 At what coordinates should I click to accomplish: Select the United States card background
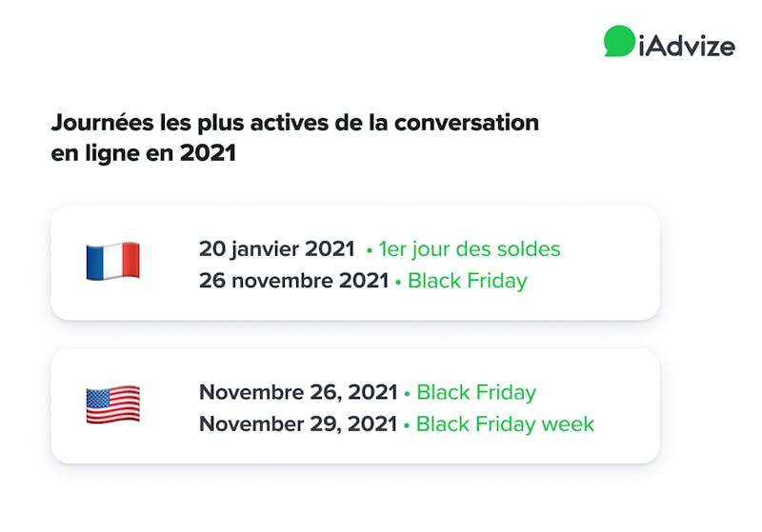coord(355,406)
